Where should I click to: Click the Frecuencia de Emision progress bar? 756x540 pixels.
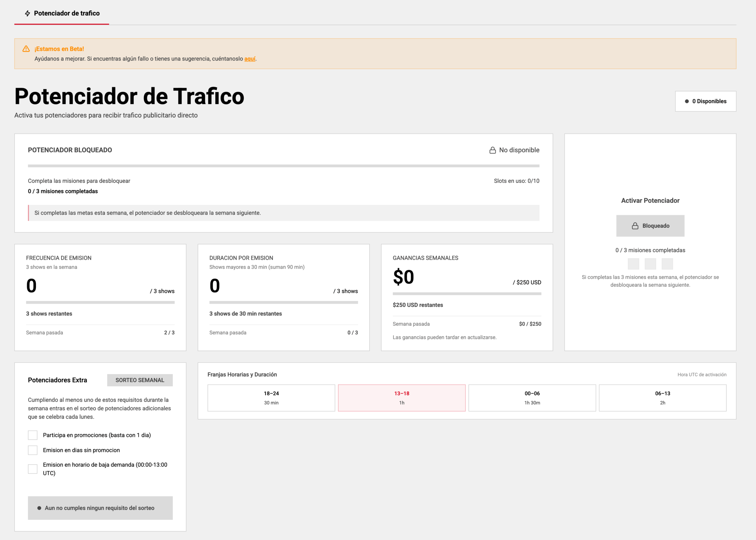click(100, 303)
